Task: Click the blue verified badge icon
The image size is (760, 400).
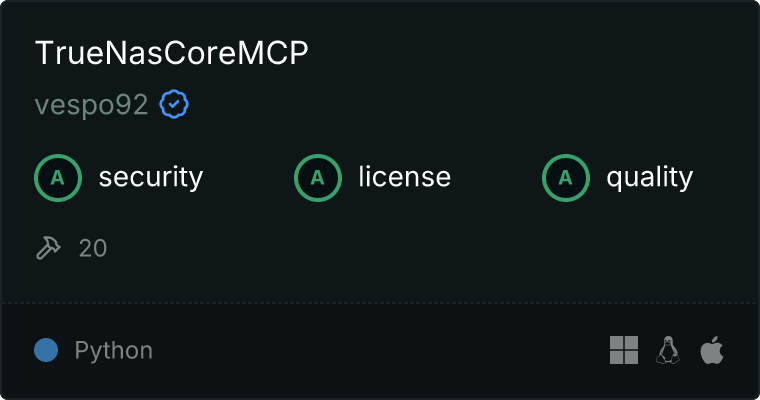Action: (x=174, y=104)
